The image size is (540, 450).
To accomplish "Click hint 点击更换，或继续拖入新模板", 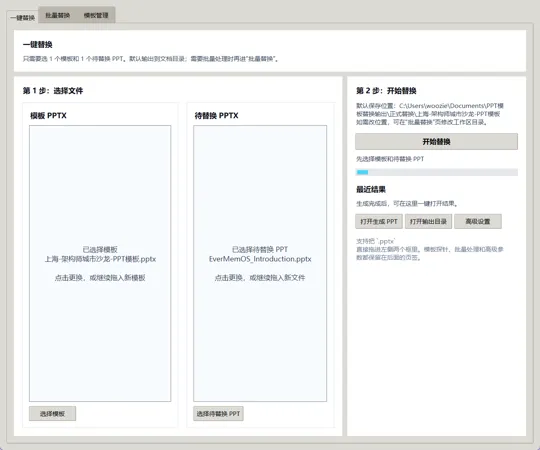I will (x=100, y=278).
